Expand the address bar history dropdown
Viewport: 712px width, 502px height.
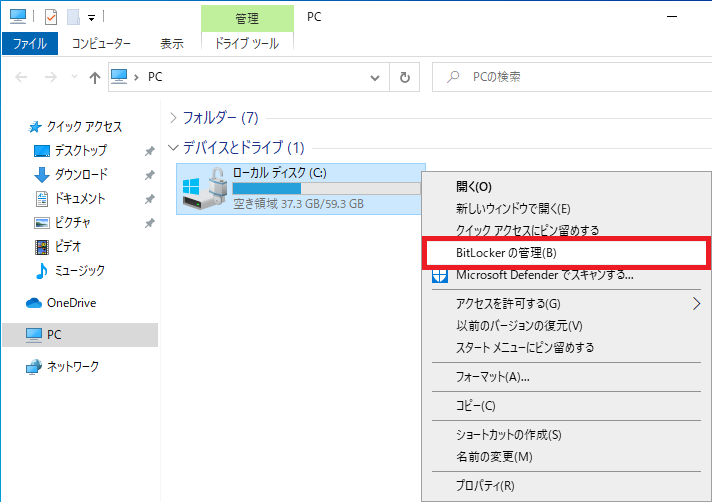tap(375, 78)
